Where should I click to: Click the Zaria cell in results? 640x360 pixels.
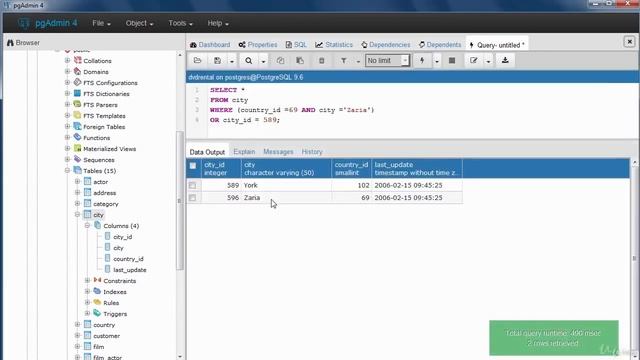point(286,198)
